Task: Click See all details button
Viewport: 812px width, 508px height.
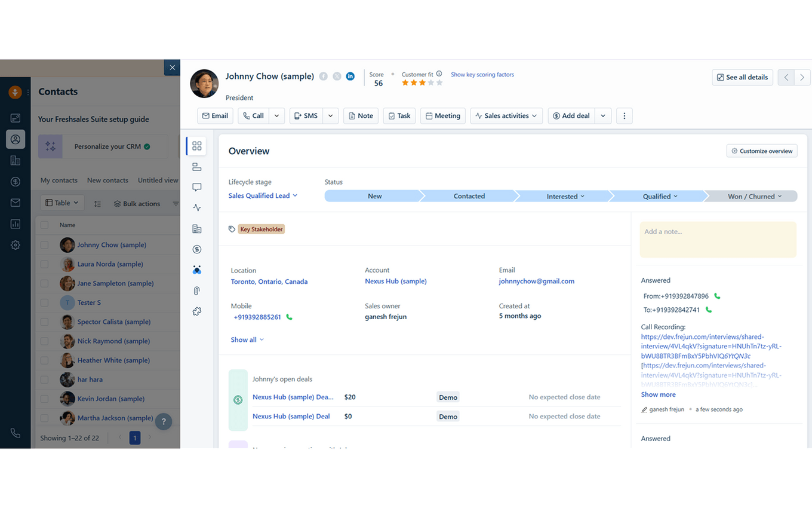Action: pos(742,78)
